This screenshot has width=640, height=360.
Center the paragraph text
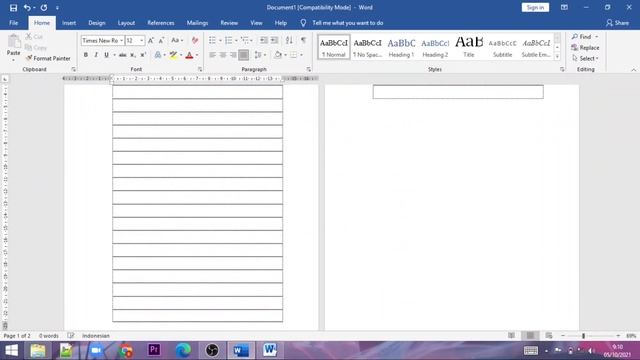tap(223, 55)
